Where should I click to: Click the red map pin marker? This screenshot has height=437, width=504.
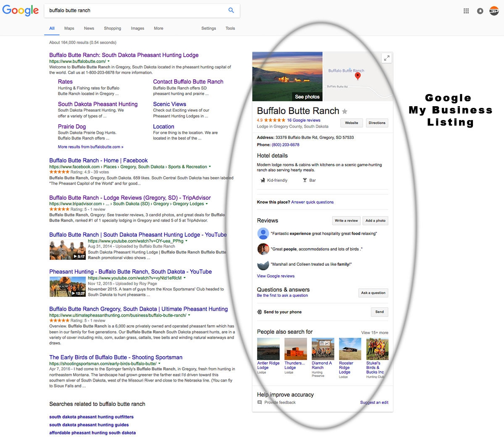pos(358,76)
